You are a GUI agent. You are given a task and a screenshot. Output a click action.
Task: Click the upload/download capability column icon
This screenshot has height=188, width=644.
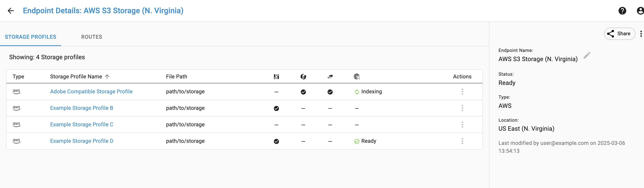[276, 76]
